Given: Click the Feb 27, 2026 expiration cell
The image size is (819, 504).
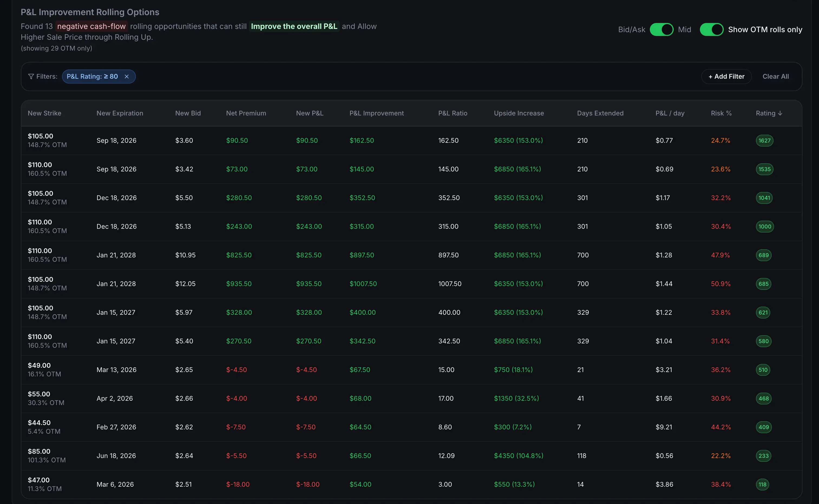Looking at the screenshot, I should [x=116, y=427].
